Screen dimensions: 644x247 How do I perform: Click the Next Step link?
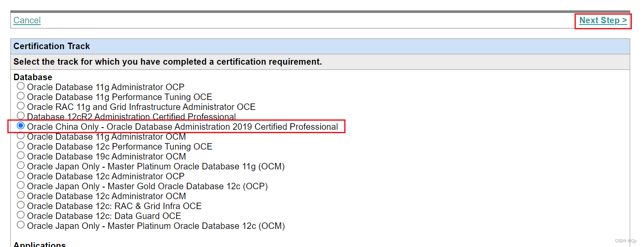tap(603, 20)
